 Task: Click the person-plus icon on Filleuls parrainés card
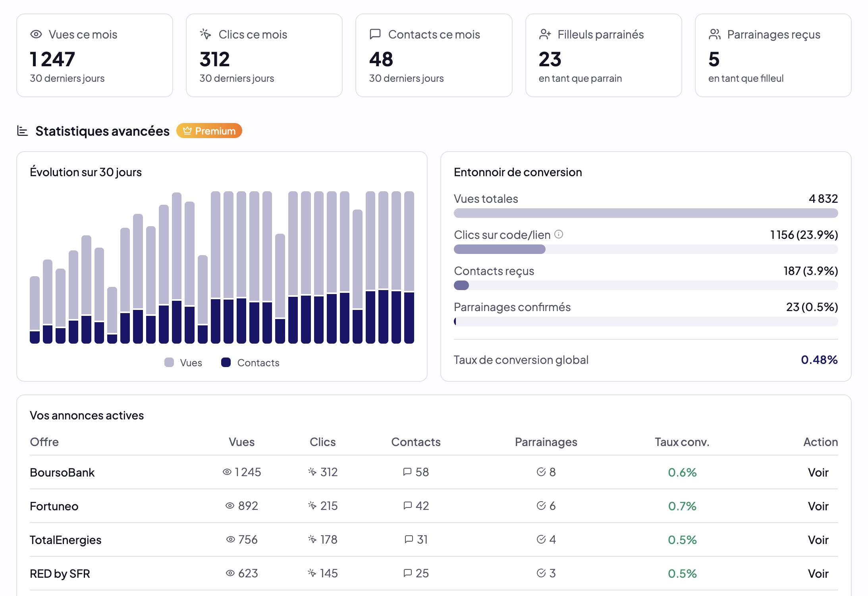coord(545,34)
